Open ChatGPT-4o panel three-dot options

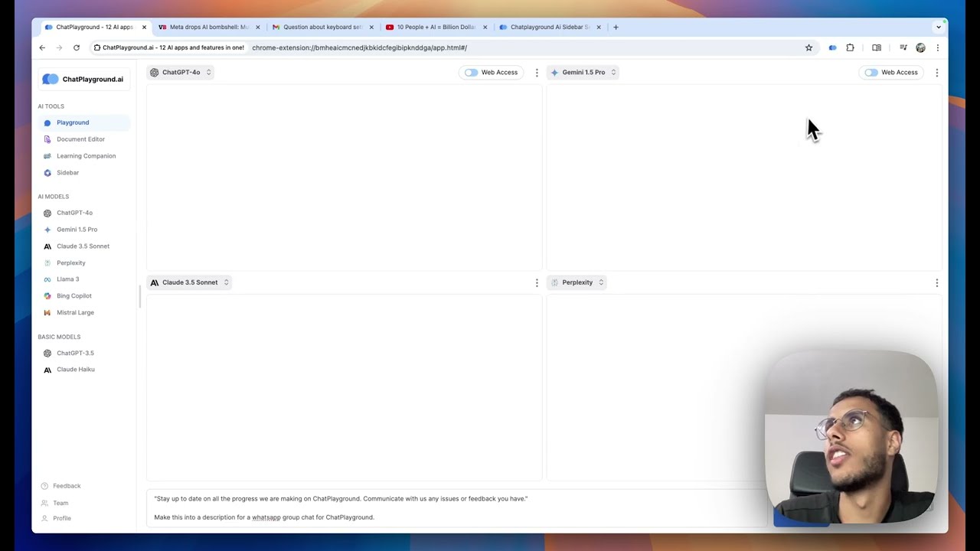(x=537, y=73)
